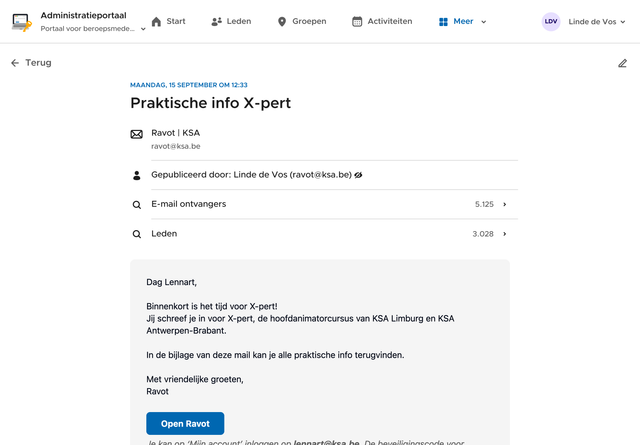Open the Groepen tab
This screenshot has width=640, height=445.
coord(301,21)
